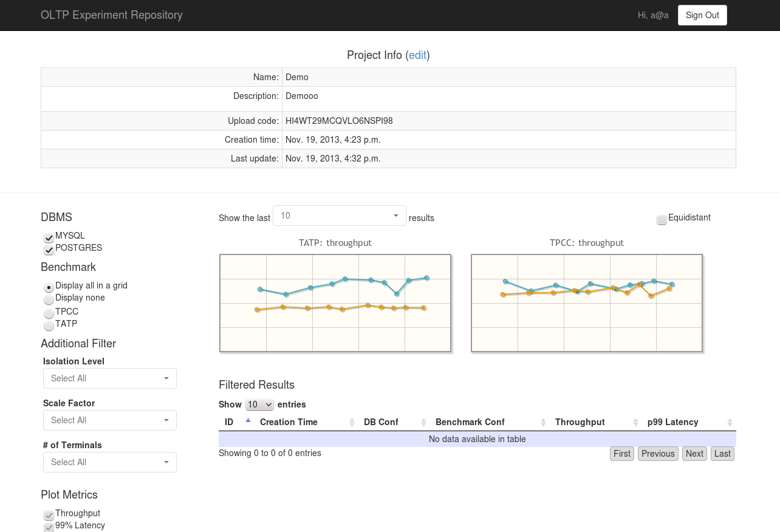
Task: Select the TPCC benchmark radio button
Action: 49,313
